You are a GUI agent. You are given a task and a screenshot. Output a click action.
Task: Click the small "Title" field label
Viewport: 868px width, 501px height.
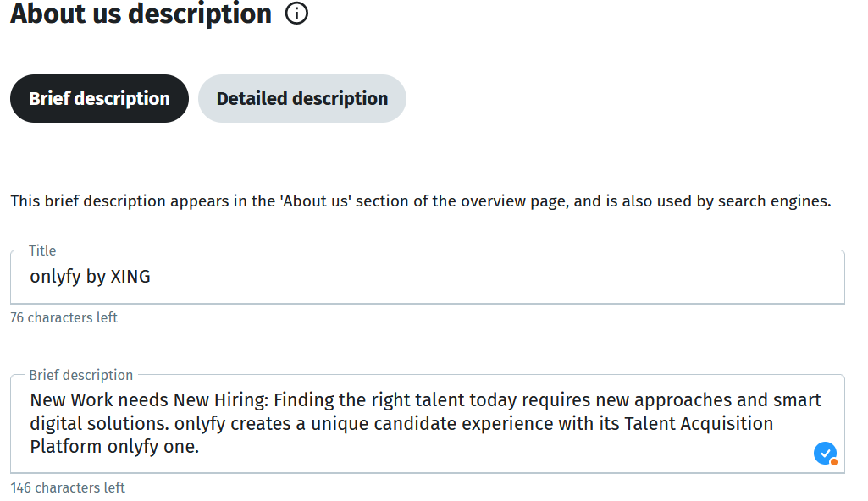coord(42,250)
